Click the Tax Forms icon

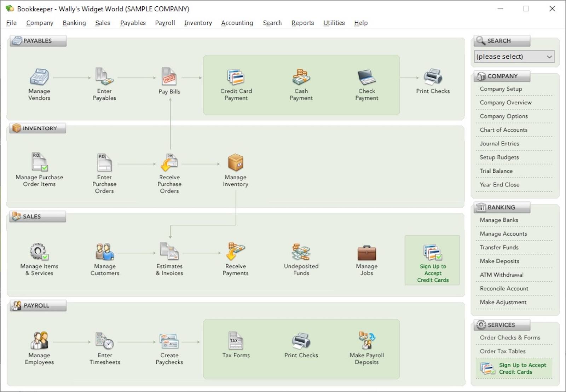(236, 341)
